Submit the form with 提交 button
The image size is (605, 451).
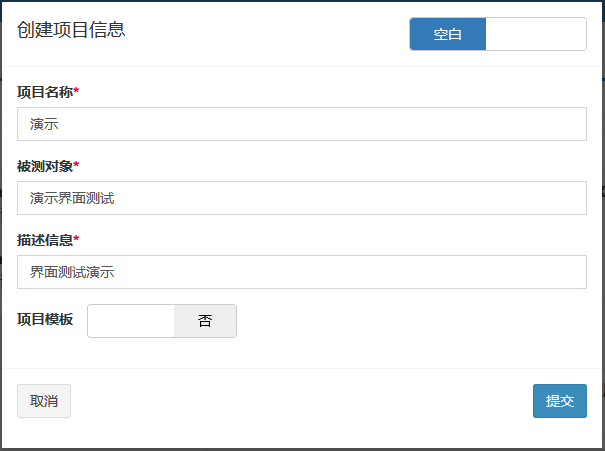point(560,401)
